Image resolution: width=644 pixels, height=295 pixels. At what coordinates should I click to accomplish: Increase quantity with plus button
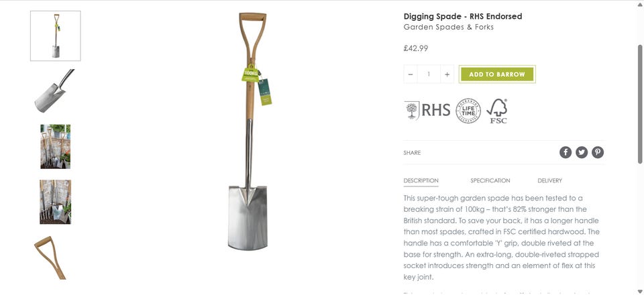coord(447,74)
